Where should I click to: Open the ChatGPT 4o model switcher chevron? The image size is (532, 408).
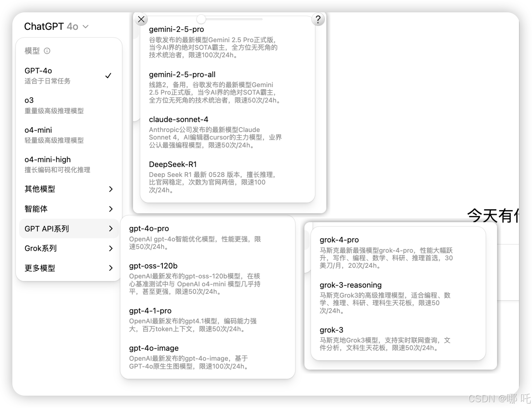pyautogui.click(x=86, y=26)
